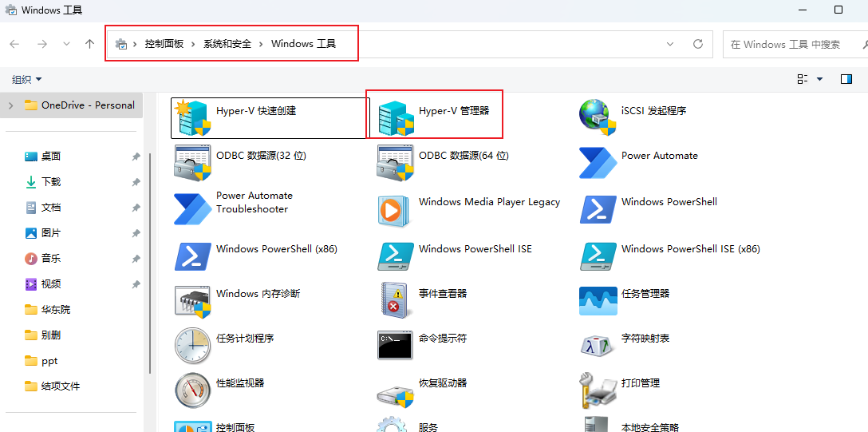This screenshot has height=432, width=868.
Task: Open the 组织 dropdown menu
Action: point(26,80)
